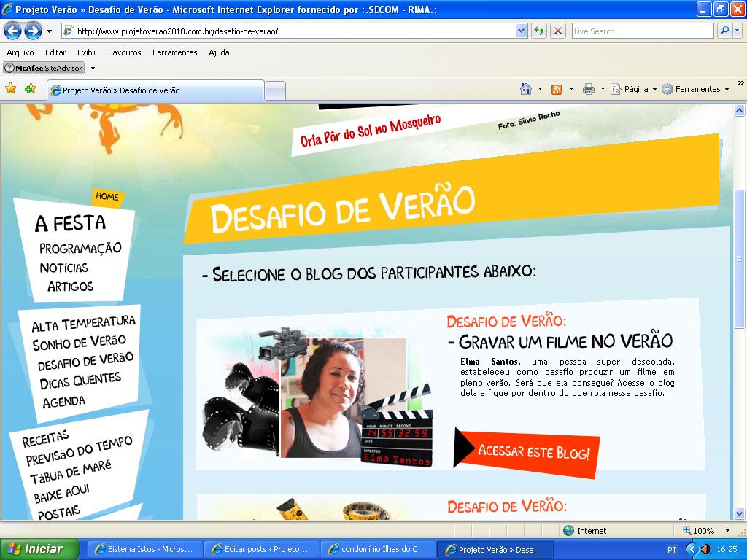747x560 pixels.
Task: Open the Ferramentas toolbar dropdown
Action: coord(697,89)
